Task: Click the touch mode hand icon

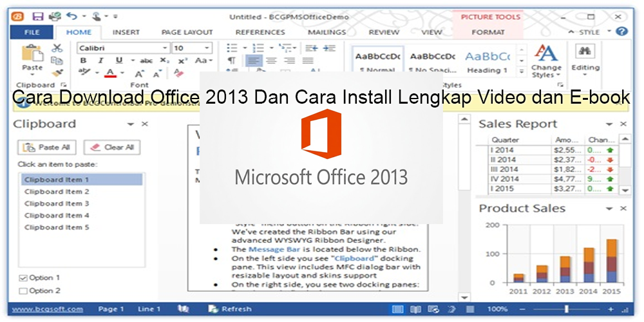Action: [x=96, y=17]
